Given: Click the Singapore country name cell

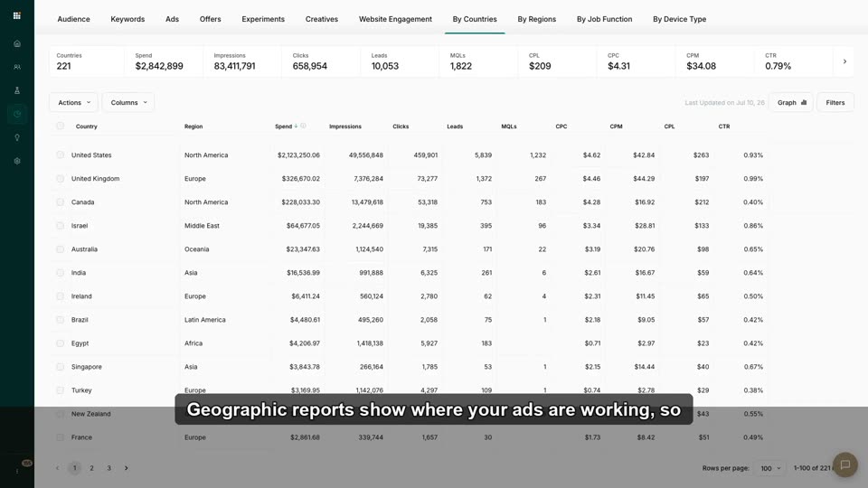Looking at the screenshot, I should pyautogui.click(x=87, y=367).
